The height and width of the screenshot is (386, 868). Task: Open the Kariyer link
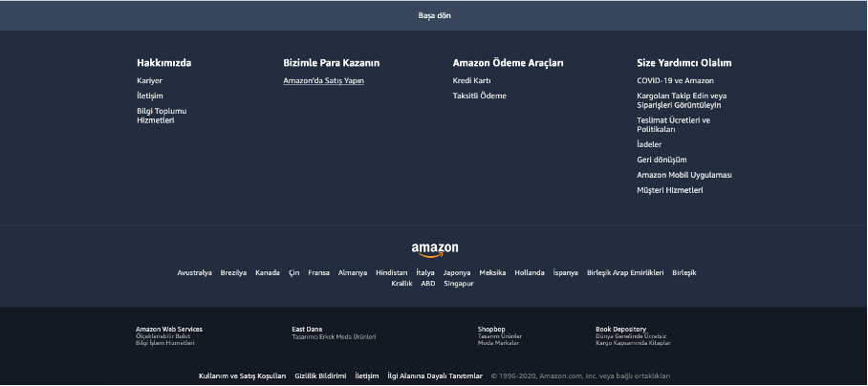pyautogui.click(x=149, y=81)
